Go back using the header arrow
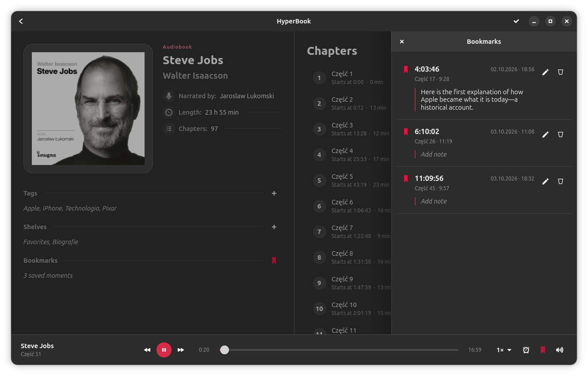This screenshot has height=376, width=588. (21, 21)
